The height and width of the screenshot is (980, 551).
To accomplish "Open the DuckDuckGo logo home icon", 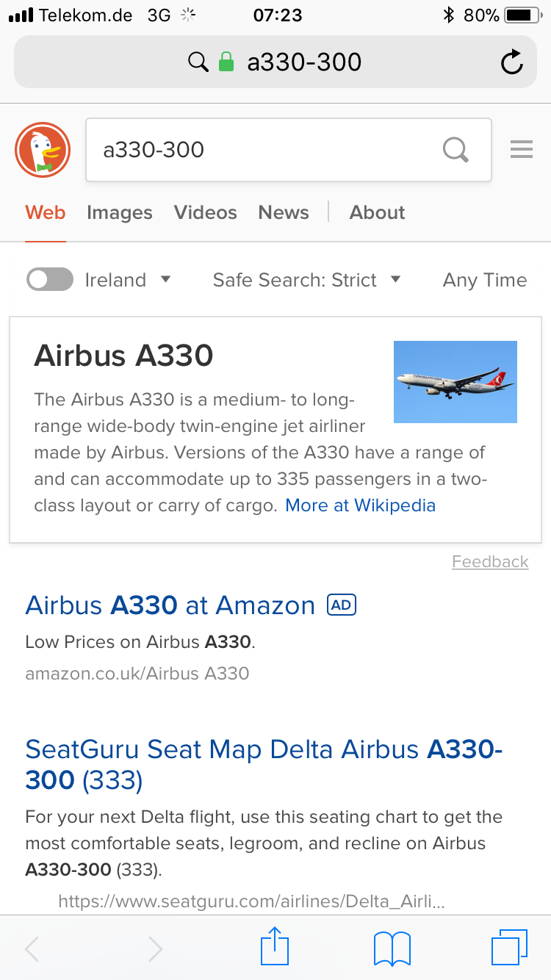I will (43, 150).
